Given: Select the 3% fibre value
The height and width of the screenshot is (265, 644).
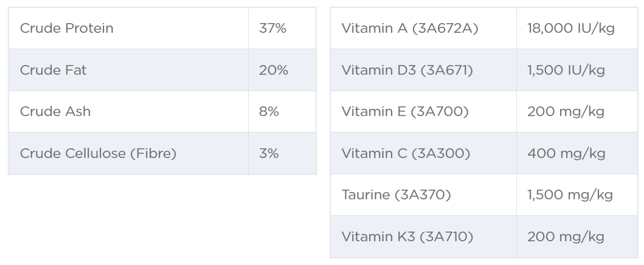Looking at the screenshot, I should pos(269,153).
